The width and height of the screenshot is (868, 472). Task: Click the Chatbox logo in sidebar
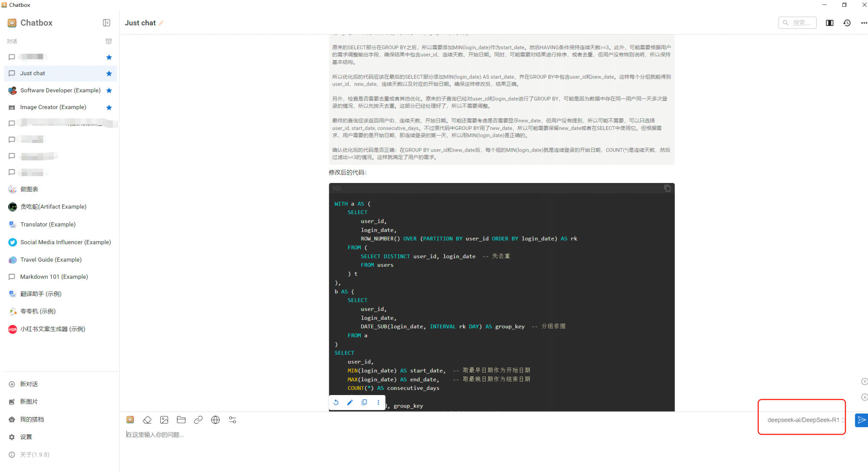(x=12, y=23)
